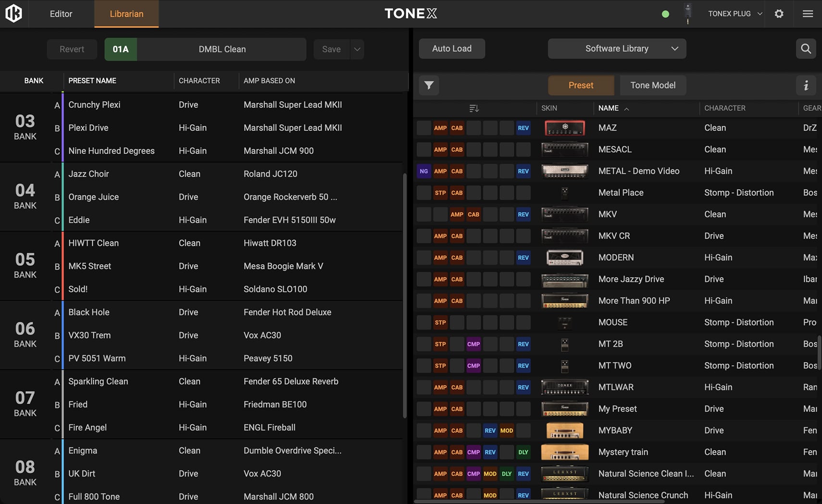Select the Tone Model tab
This screenshot has width=822, height=504.
pos(652,86)
